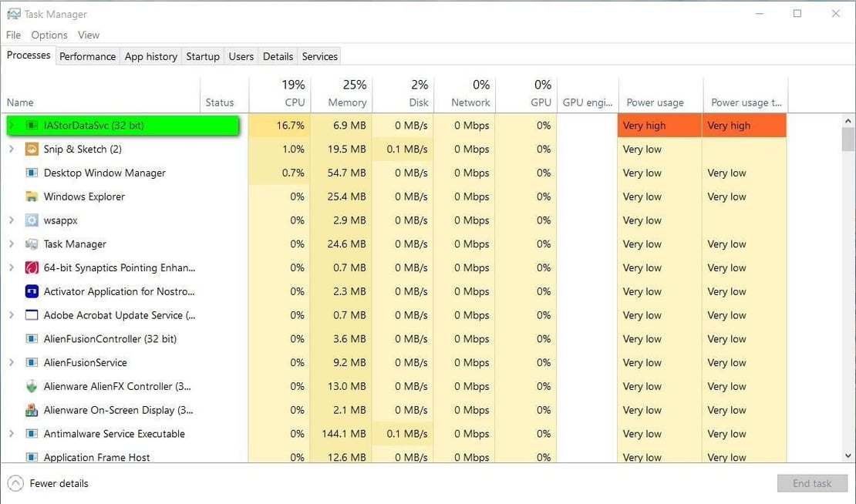Click the IAStorDataSvc process icon
The height and width of the screenshot is (504, 856).
pos(31,125)
